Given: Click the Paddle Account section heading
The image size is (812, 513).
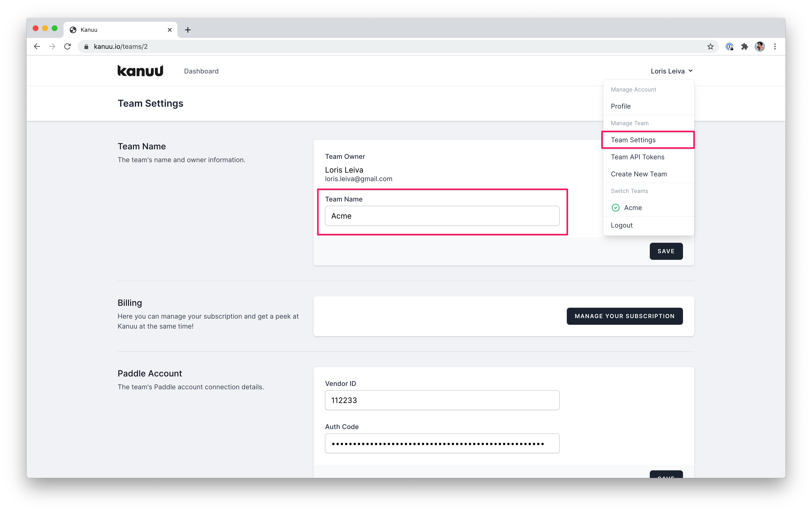Looking at the screenshot, I should point(150,373).
